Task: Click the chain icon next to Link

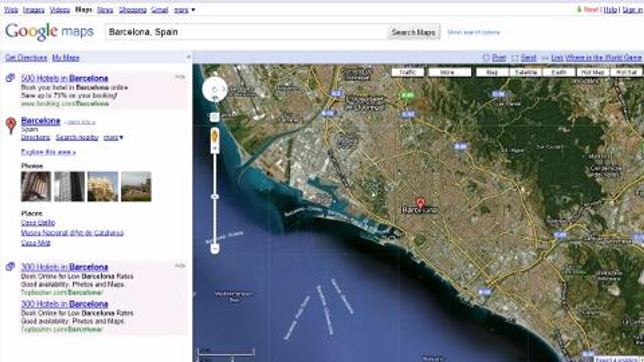Action: point(545,58)
